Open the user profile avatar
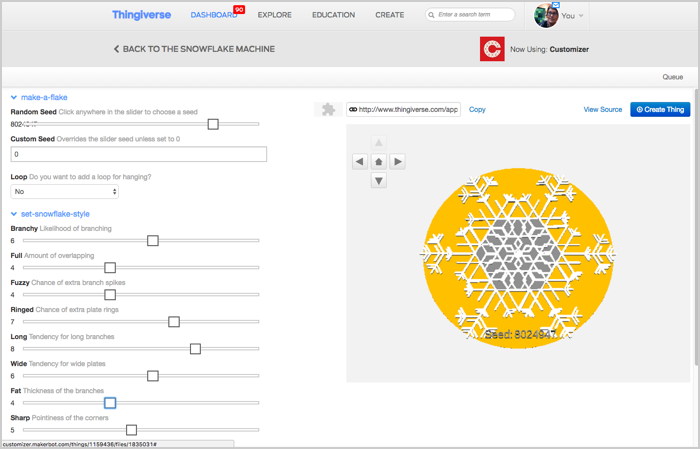The width and height of the screenshot is (700, 449). pyautogui.click(x=546, y=15)
